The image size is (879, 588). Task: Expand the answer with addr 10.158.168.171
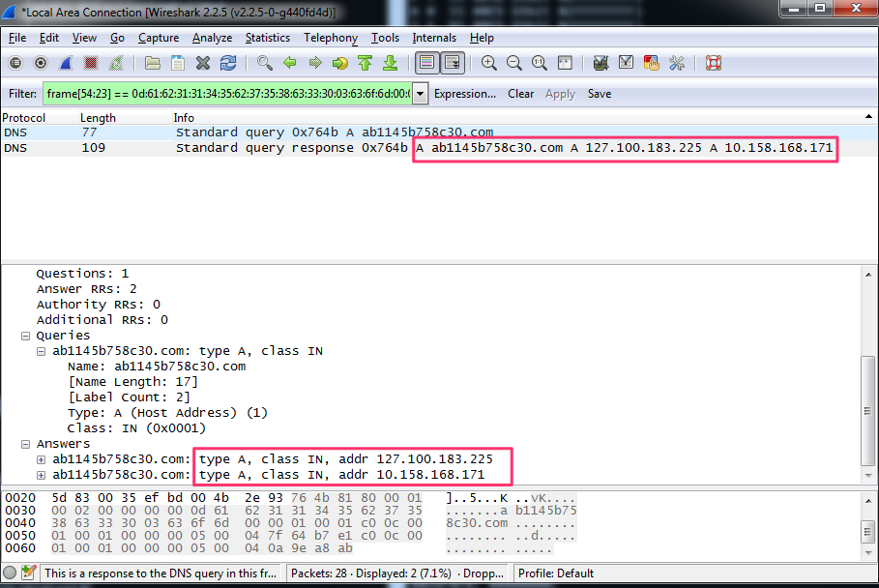click(41, 476)
